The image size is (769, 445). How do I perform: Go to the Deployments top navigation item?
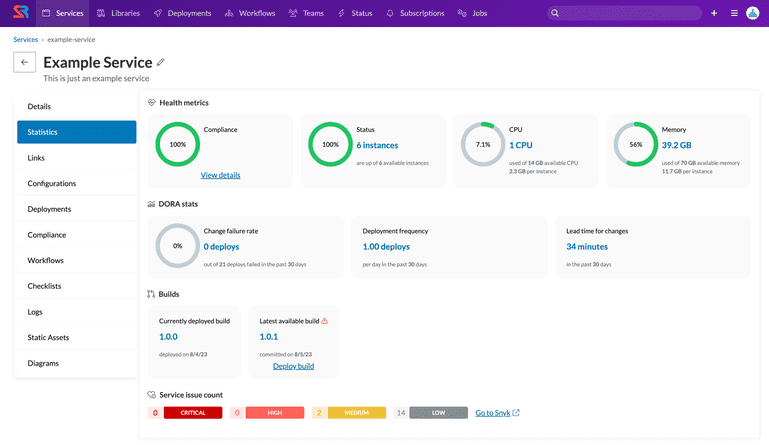pyautogui.click(x=182, y=13)
